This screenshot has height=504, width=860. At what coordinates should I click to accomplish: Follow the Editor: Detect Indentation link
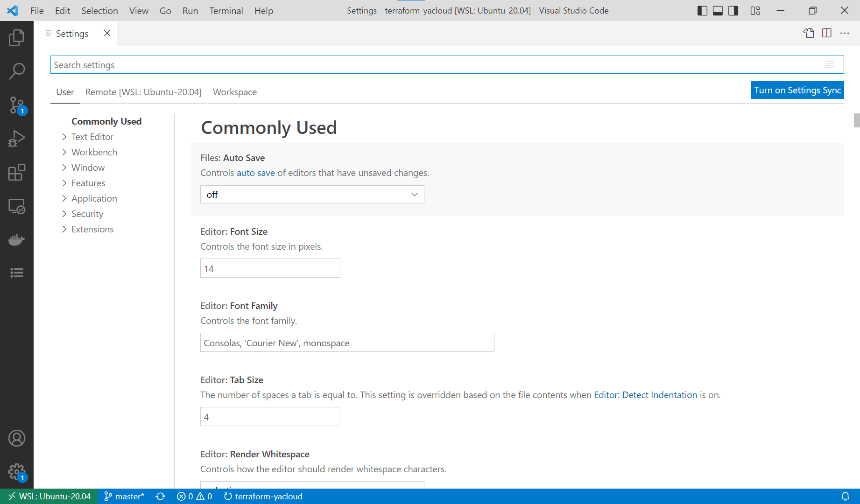645,395
